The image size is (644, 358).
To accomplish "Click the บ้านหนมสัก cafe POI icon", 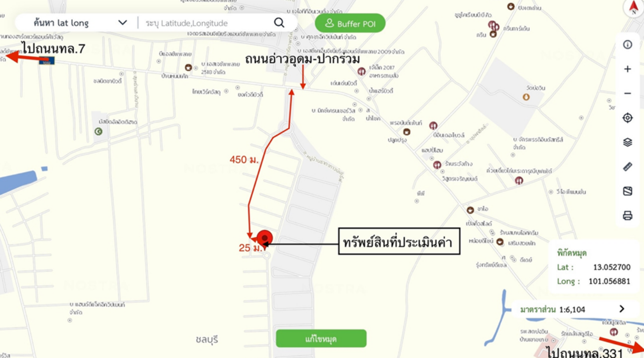I will point(188,68).
